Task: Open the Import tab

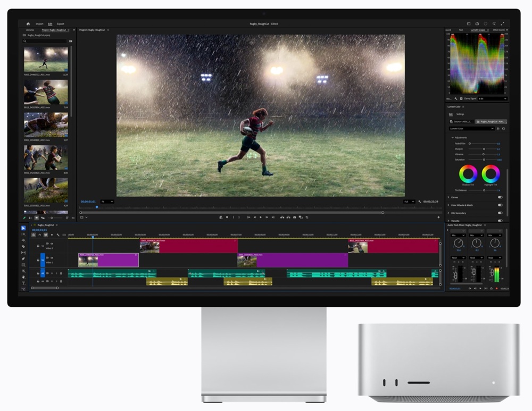Action: [39, 24]
